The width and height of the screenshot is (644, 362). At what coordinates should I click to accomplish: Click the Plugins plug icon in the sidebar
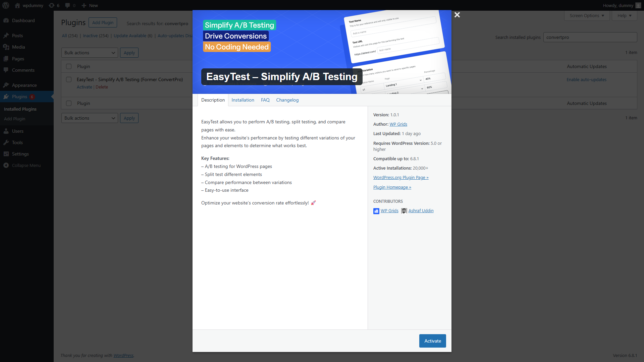(x=6, y=97)
